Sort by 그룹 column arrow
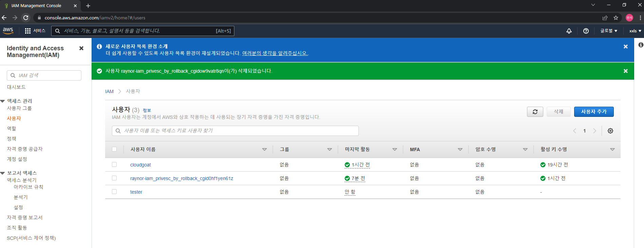This screenshot has width=644, height=248. click(330, 149)
